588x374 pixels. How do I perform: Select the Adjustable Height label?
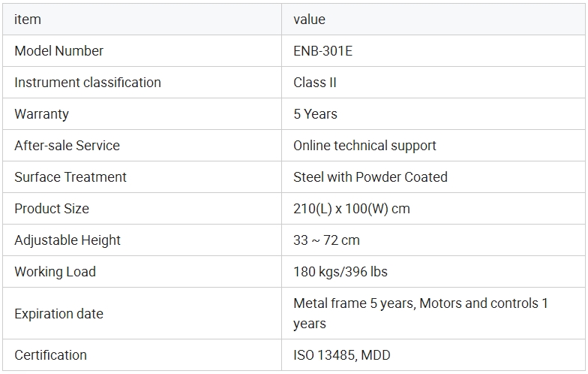tap(67, 240)
